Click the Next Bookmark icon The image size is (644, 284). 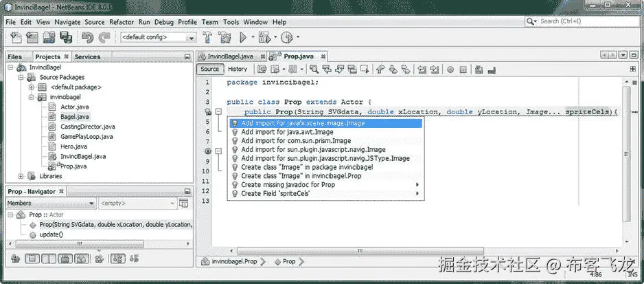(393, 69)
